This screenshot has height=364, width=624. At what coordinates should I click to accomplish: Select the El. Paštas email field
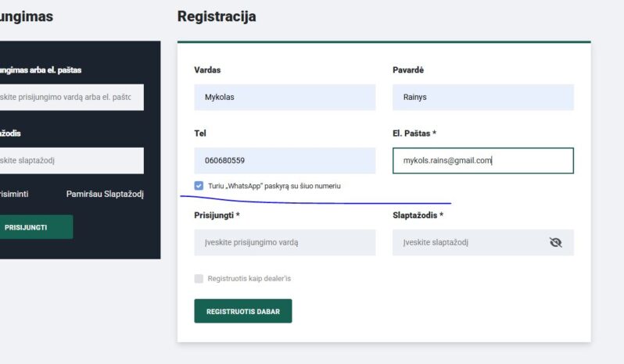[482, 161]
